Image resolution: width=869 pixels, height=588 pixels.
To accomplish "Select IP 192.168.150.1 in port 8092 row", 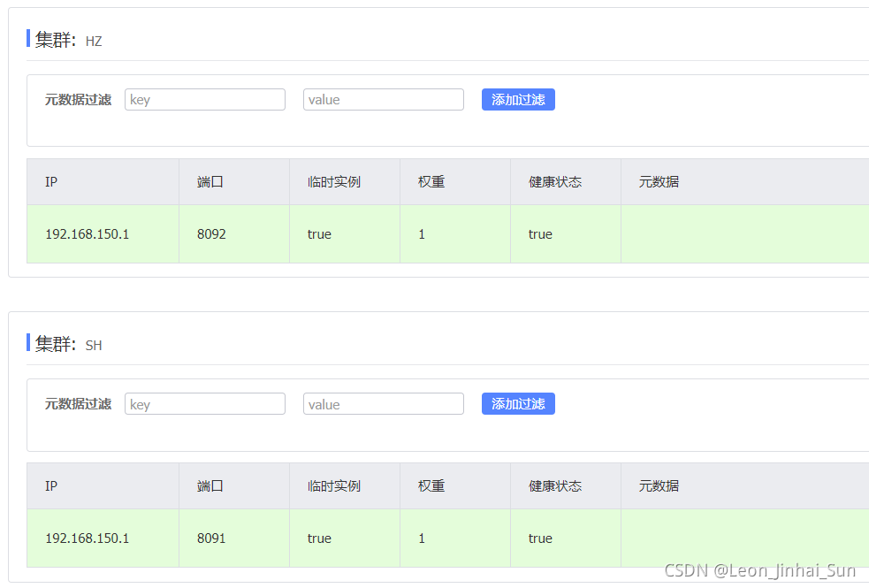I will (87, 234).
